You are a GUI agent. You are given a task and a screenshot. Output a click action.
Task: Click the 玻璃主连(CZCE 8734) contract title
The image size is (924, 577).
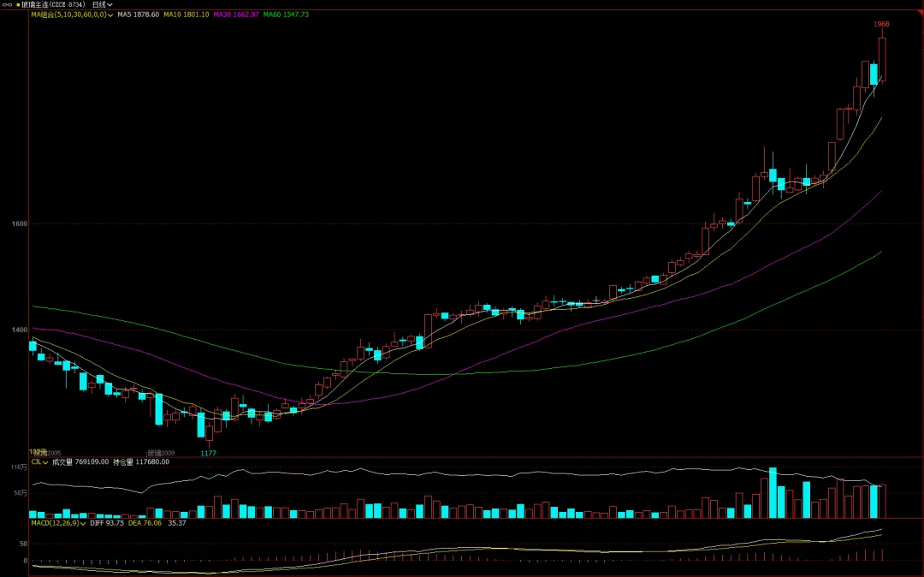pos(53,5)
